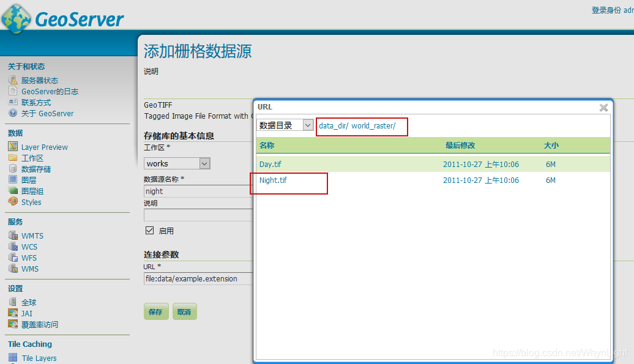Image resolution: width=634 pixels, height=364 pixels.
Task: Select Day.tif file in browser
Action: click(270, 164)
